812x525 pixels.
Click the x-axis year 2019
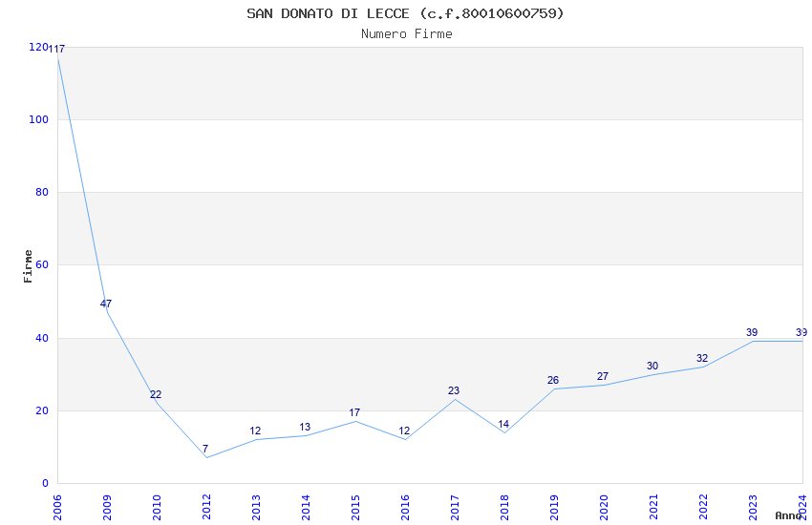tap(555, 508)
